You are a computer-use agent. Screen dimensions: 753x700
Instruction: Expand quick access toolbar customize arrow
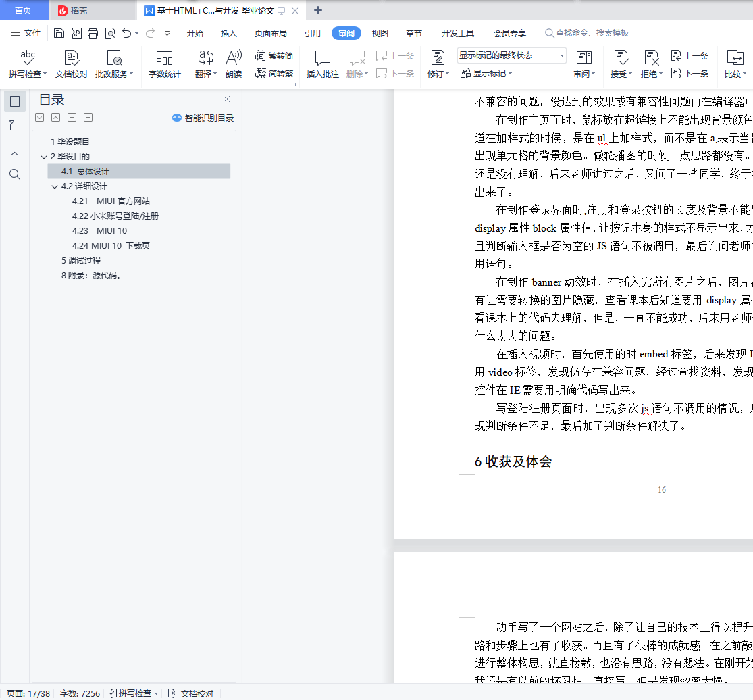click(x=167, y=33)
